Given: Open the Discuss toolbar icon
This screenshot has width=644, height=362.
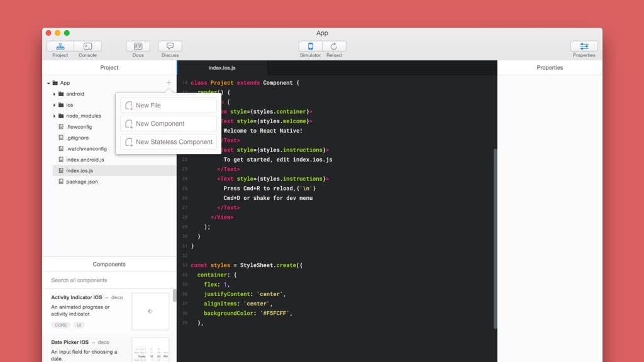Looking at the screenshot, I should coord(170,46).
